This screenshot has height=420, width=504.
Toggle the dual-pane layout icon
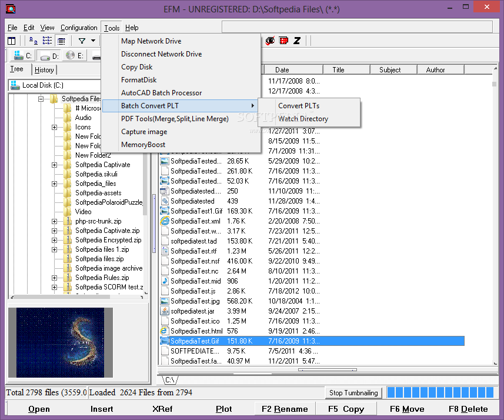[12, 41]
